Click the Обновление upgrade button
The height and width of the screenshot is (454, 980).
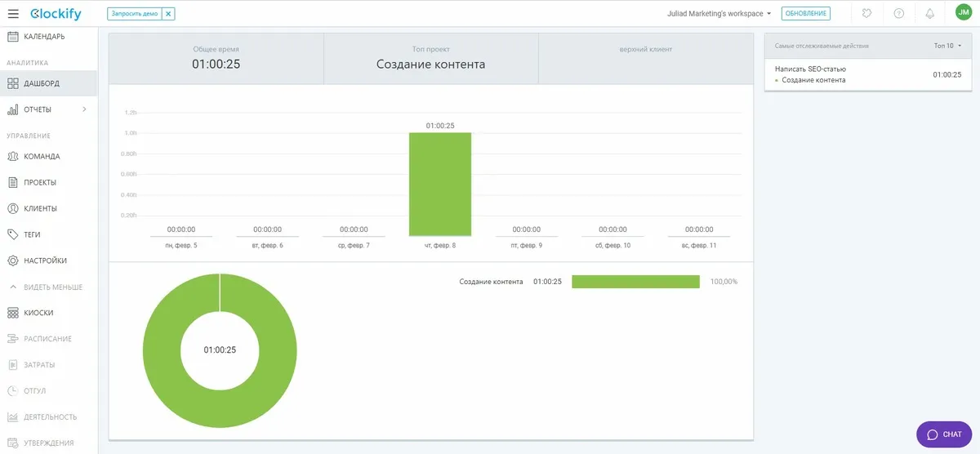point(805,14)
